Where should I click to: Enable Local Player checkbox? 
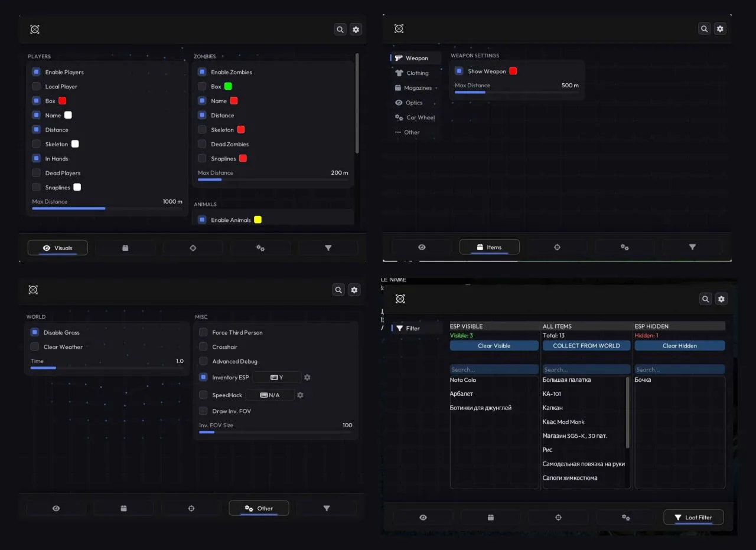(x=36, y=86)
